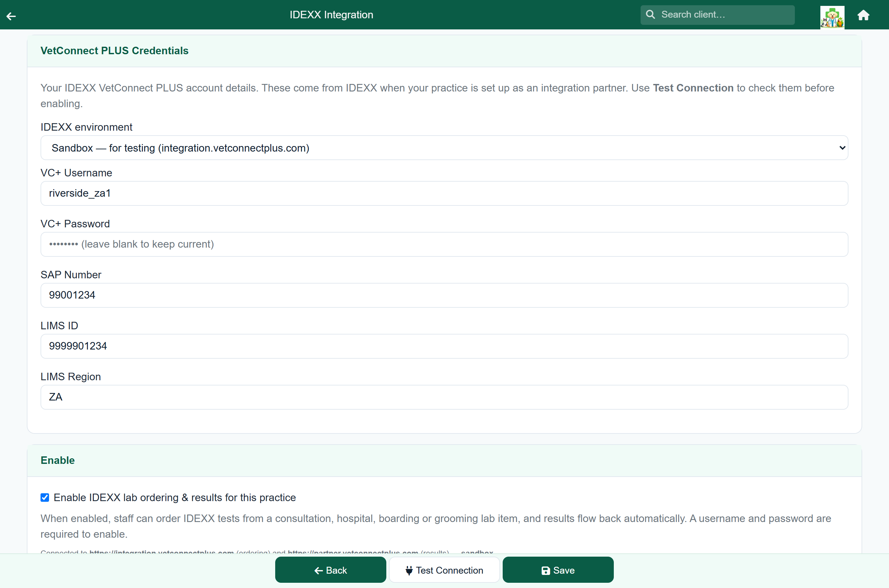Viewport: 889px width, 588px height.
Task: Open the IDEXX environment dropdown
Action: 444,148
